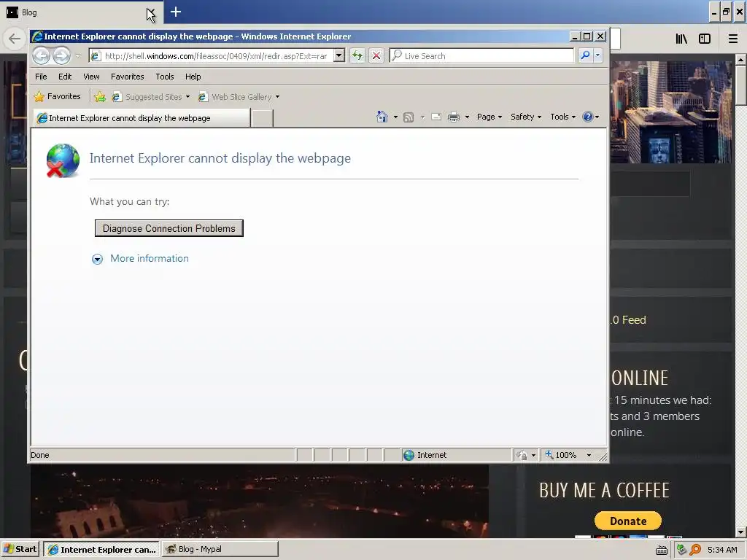Expand the Home button dropdown arrow
The width and height of the screenshot is (747, 560).
coord(395,117)
